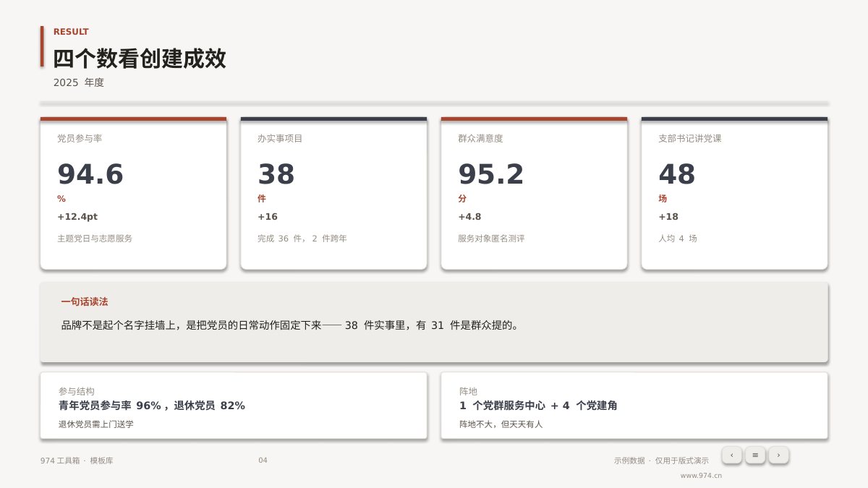The image size is (868, 488).
Task: Select 1 个党群服务中心 + 4 个党建角 line
Action: point(538,406)
